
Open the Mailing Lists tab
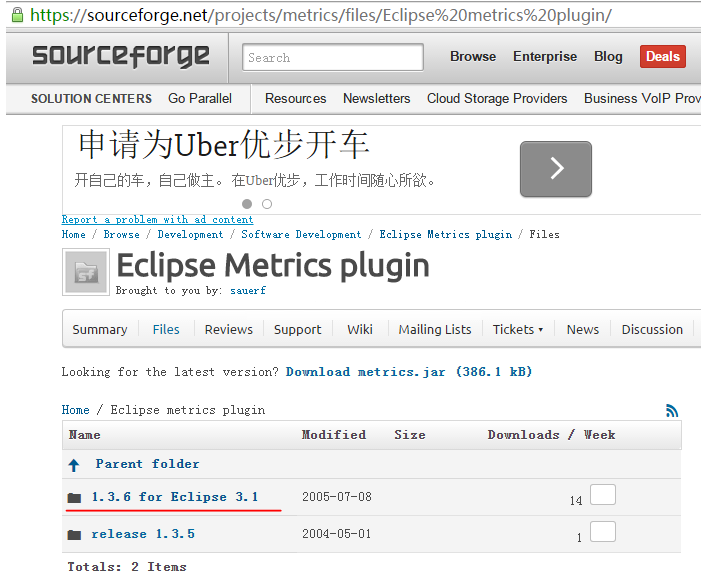pos(435,329)
